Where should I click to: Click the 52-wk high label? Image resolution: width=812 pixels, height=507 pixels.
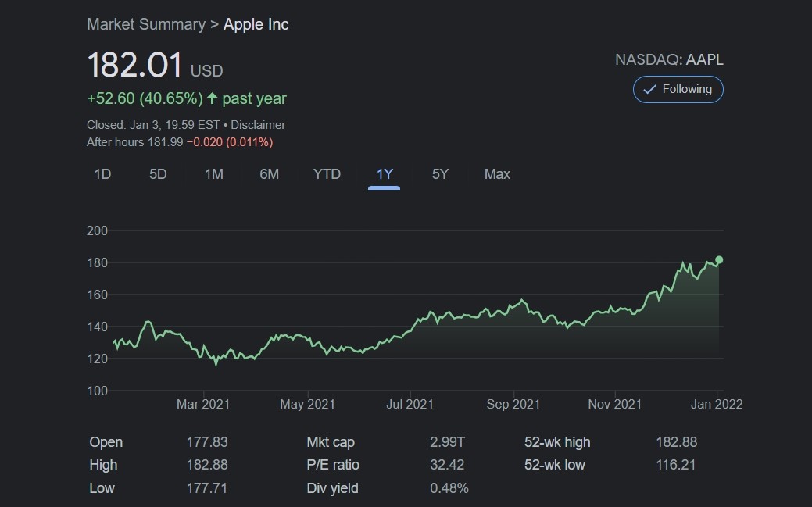[x=557, y=442]
